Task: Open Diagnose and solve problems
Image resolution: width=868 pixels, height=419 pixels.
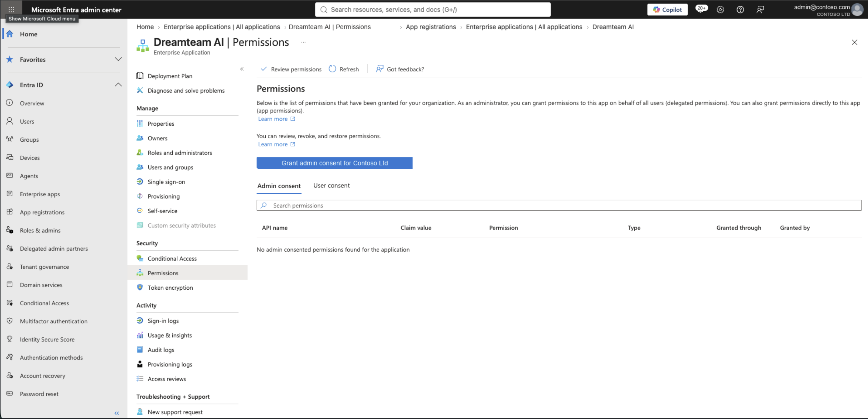Action: [186, 90]
